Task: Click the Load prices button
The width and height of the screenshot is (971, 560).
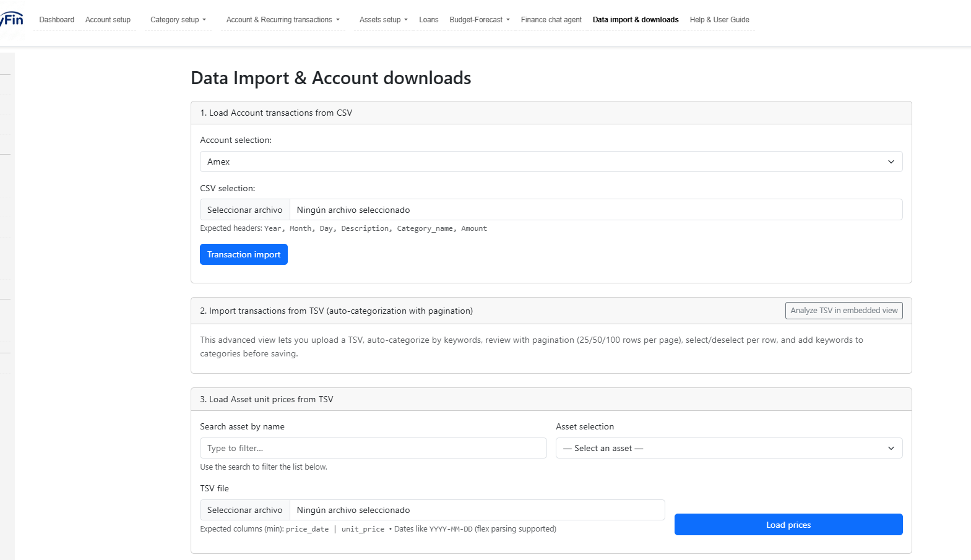Action: point(788,525)
